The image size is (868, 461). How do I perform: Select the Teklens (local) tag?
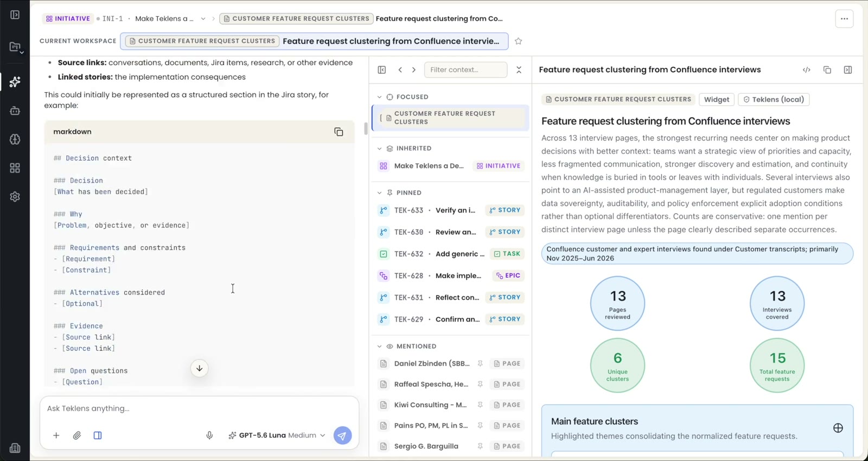[x=774, y=100]
